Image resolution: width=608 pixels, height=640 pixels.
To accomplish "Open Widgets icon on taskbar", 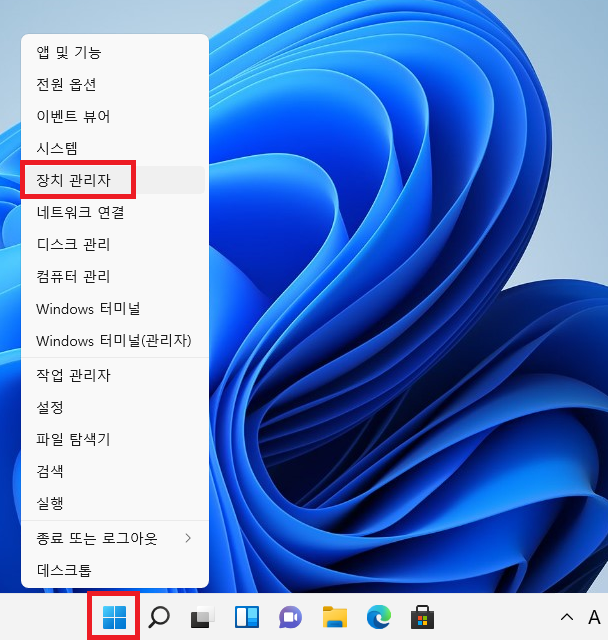I will 247,617.
